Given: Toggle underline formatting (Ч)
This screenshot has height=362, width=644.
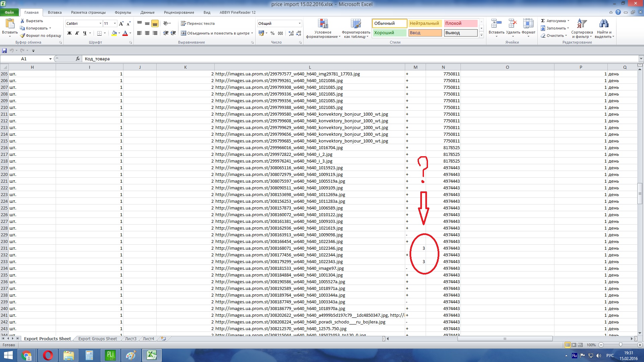Looking at the screenshot, I should (x=85, y=33).
